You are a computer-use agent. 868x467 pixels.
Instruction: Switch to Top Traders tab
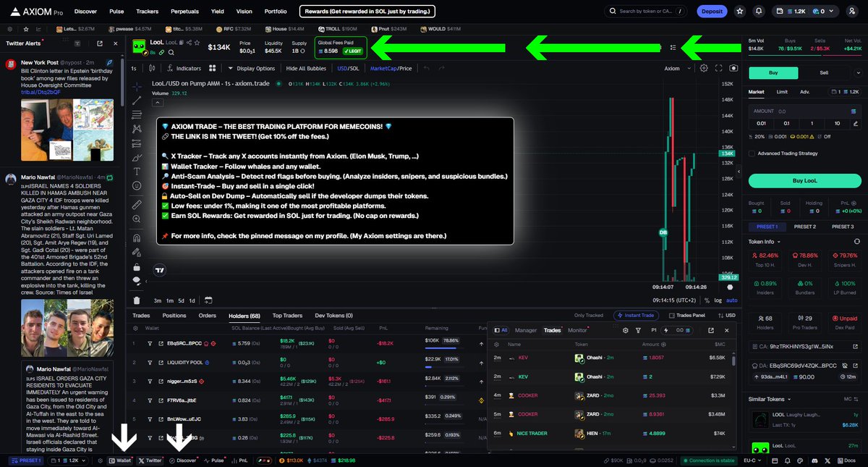tap(287, 316)
